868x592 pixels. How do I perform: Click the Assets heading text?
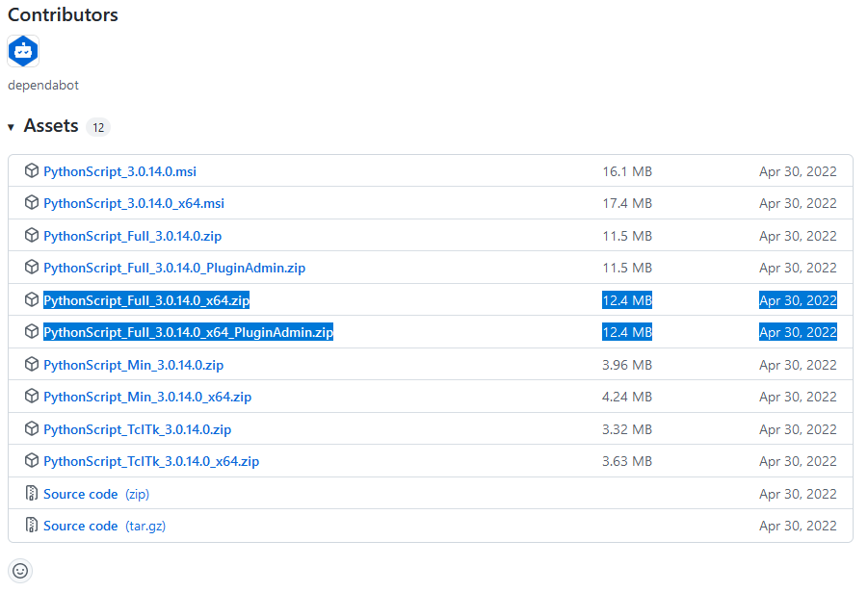(51, 126)
